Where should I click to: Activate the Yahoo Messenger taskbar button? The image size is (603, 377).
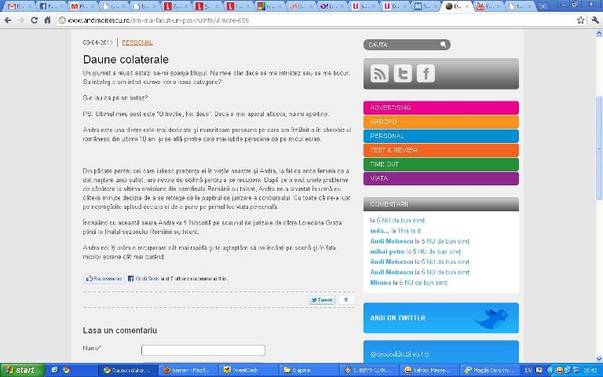[428, 370]
